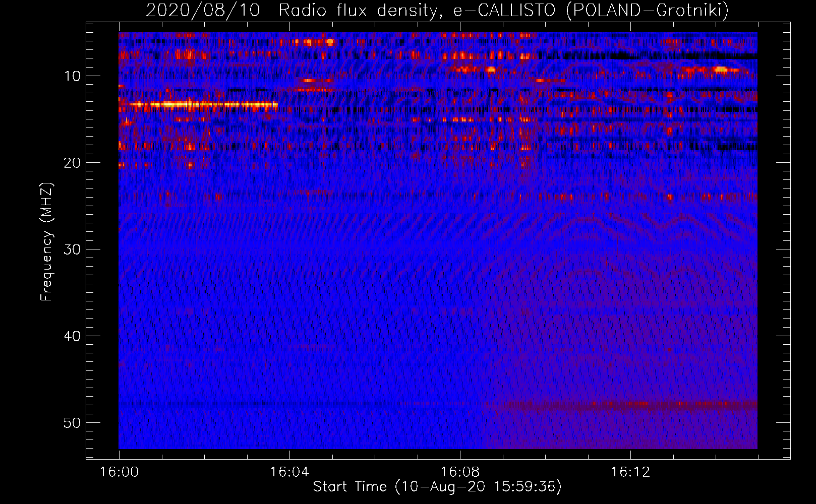This screenshot has width=816, height=504.
Task: Click the 16:00 time tick label
Action: coord(119,472)
